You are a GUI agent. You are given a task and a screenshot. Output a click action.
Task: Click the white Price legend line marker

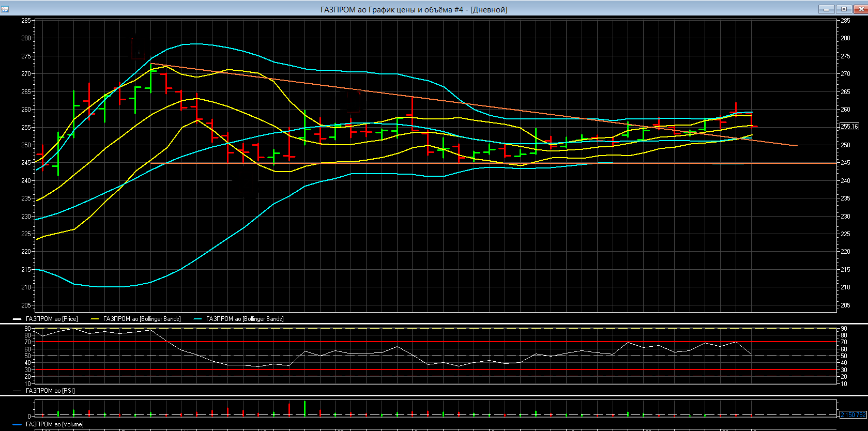point(17,319)
